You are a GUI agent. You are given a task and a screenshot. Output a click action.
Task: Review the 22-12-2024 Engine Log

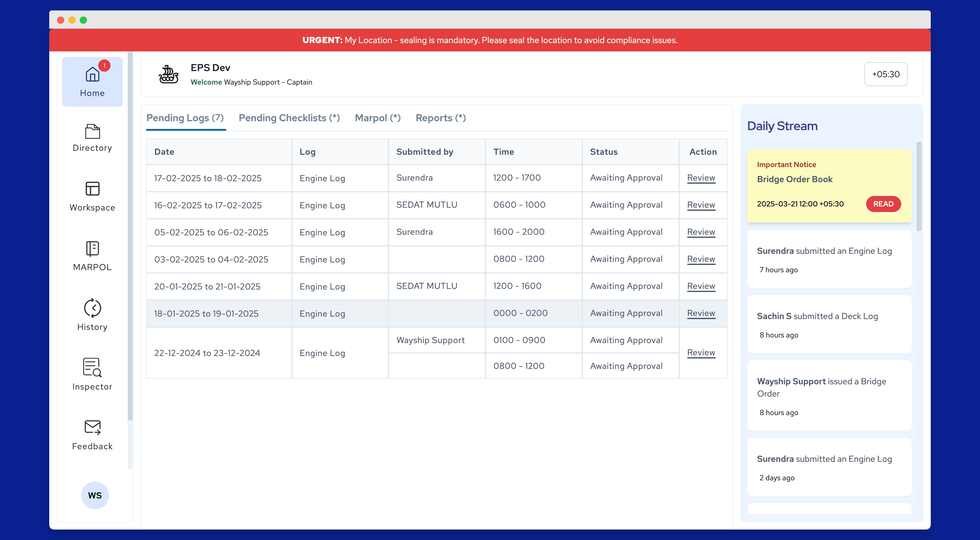pyautogui.click(x=701, y=353)
